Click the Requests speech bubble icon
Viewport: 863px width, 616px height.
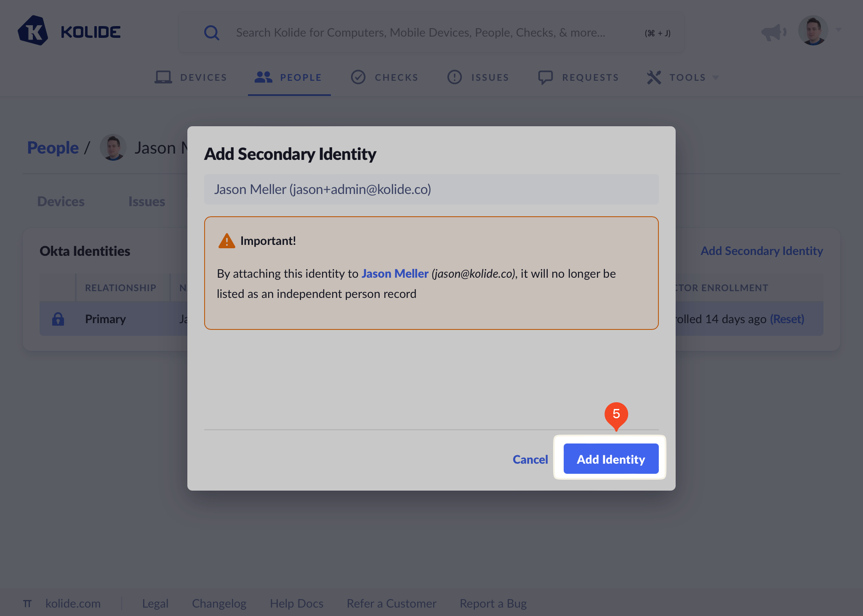(x=546, y=77)
